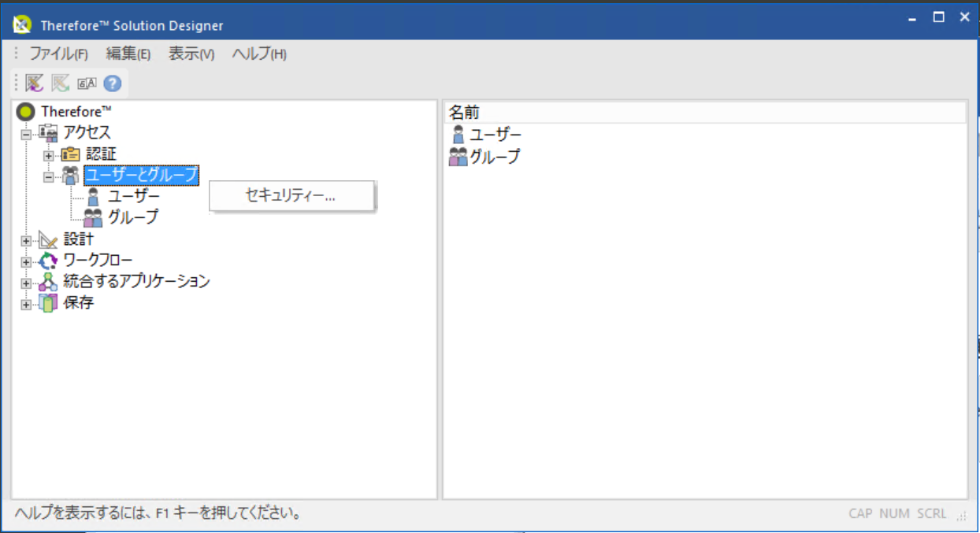The image size is (980, 533).
Task: Select グループ text in the right pane list
Action: coord(496,157)
